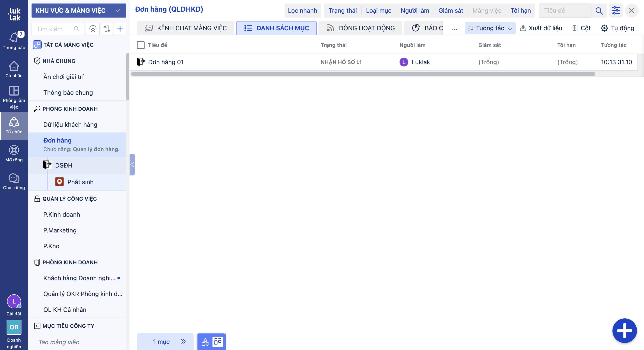Toggle the board view icon at bottom

[218, 342]
